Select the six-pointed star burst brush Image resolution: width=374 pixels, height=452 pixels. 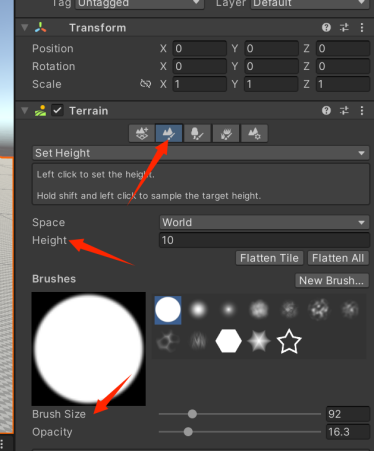258,341
